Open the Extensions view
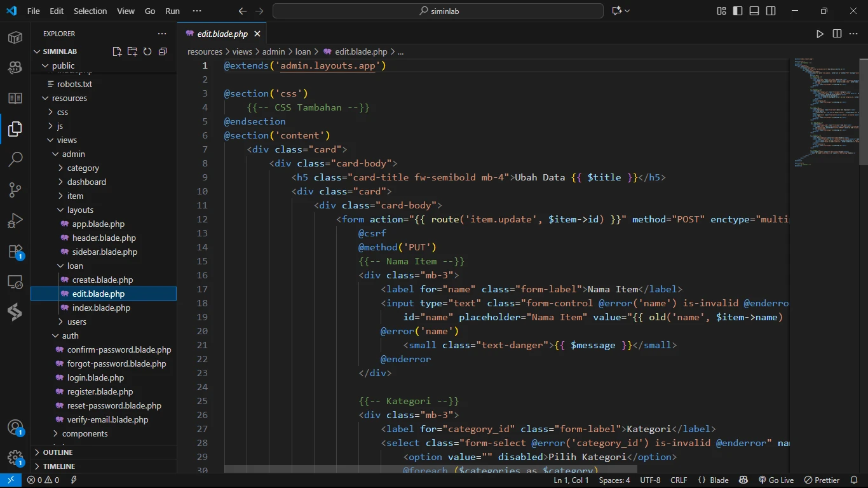The image size is (868, 488). 15,252
